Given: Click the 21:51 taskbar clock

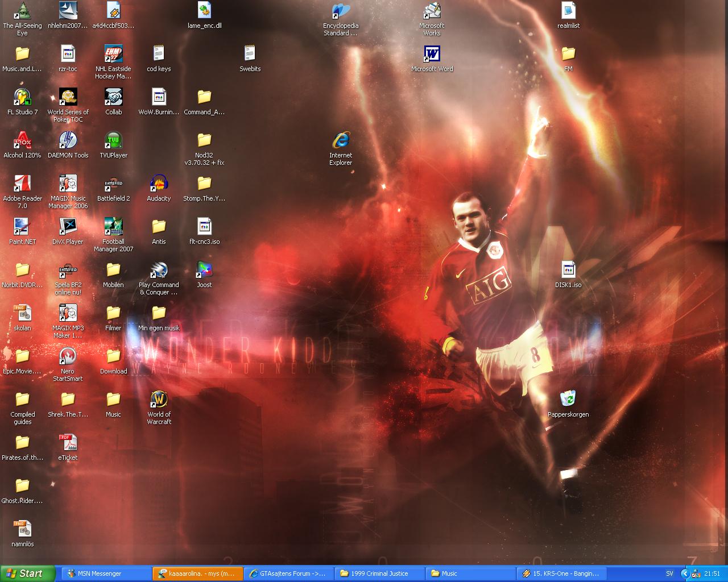Looking at the screenshot, I should tap(712, 573).
